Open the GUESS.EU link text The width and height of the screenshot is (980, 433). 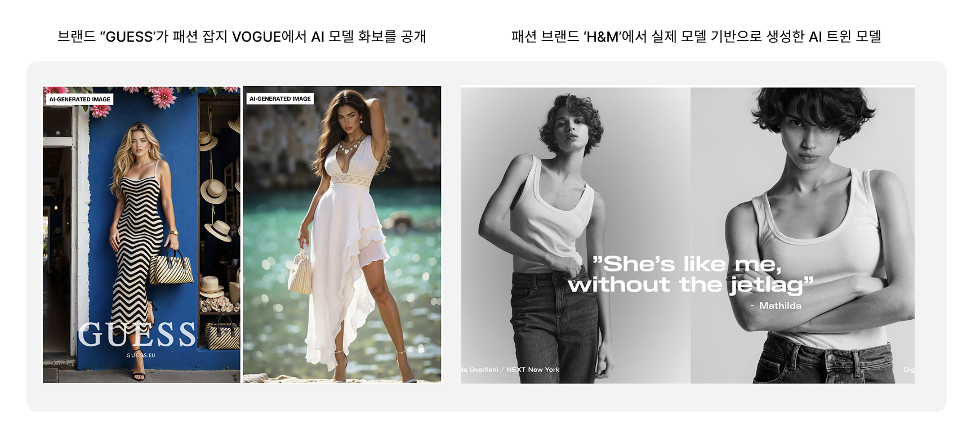(x=141, y=355)
